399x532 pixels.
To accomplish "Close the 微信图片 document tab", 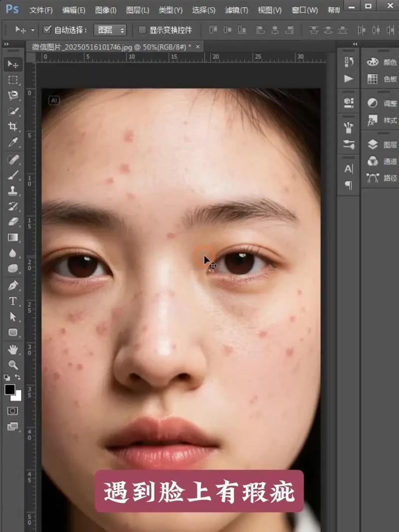I will click(198, 46).
